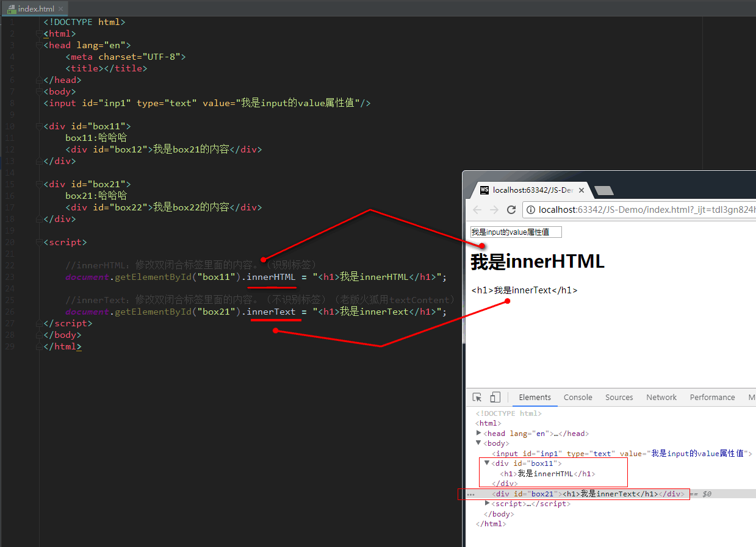This screenshot has height=547, width=756.
Task: Click the div id="box12" code line
Action: (x=164, y=149)
